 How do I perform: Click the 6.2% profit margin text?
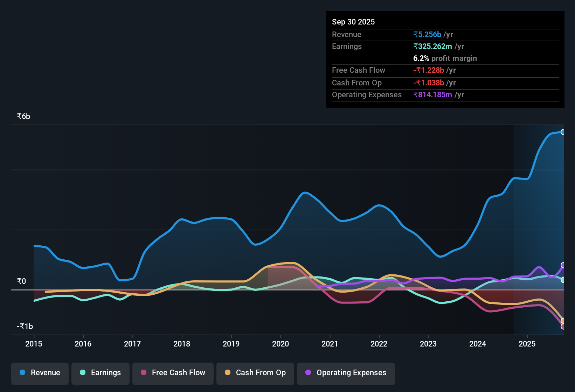445,58
